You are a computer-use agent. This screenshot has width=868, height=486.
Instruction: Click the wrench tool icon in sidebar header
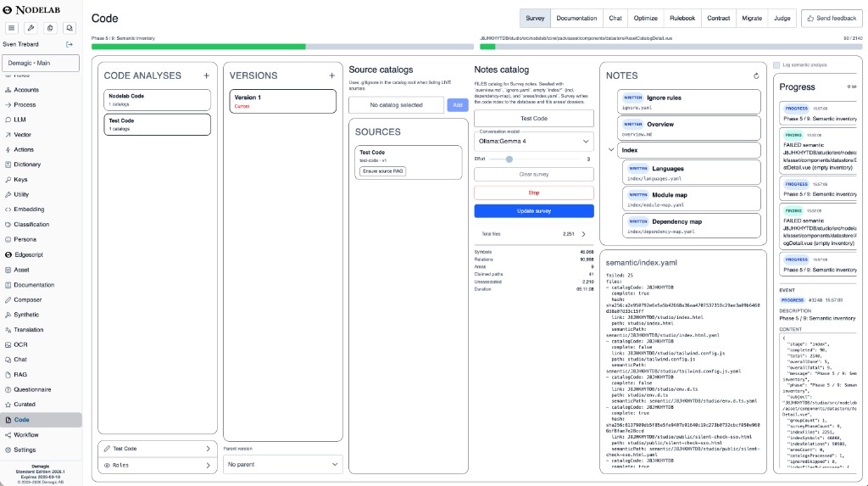[x=31, y=28]
